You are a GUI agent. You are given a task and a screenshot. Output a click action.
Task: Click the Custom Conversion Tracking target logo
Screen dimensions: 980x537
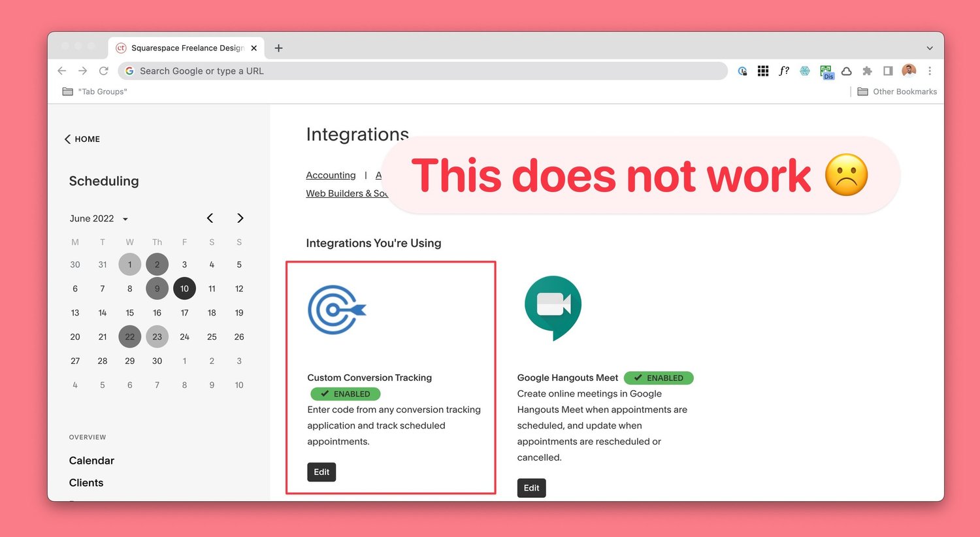pyautogui.click(x=337, y=310)
